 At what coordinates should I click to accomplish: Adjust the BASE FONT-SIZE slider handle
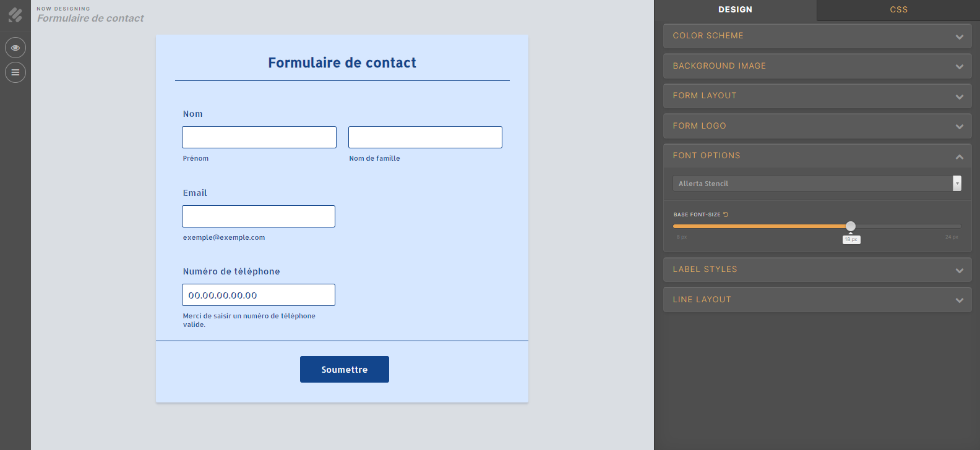(x=851, y=227)
